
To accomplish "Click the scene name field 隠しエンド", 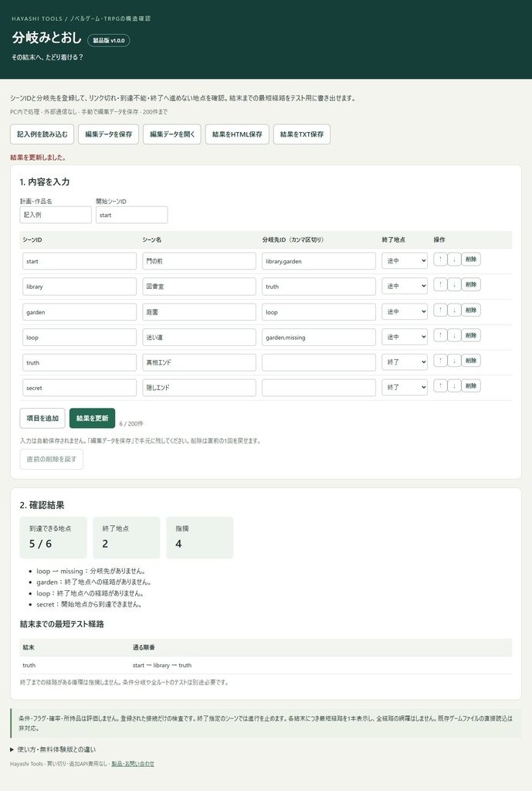I will (x=199, y=388).
